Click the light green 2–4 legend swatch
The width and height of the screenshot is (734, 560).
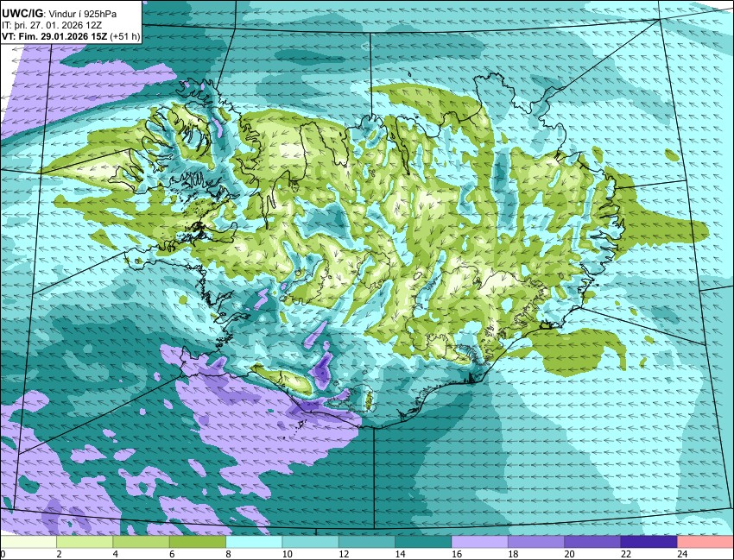[85, 542]
